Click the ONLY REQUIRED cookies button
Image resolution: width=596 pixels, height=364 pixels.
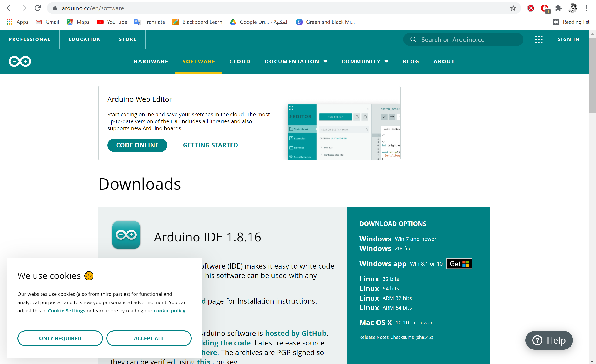click(60, 338)
